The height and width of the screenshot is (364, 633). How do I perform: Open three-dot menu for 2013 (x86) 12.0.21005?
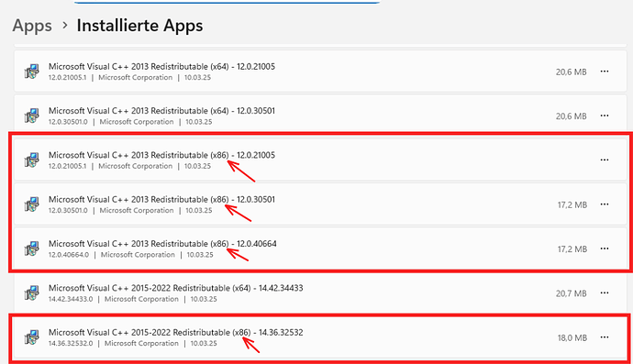[x=605, y=160]
